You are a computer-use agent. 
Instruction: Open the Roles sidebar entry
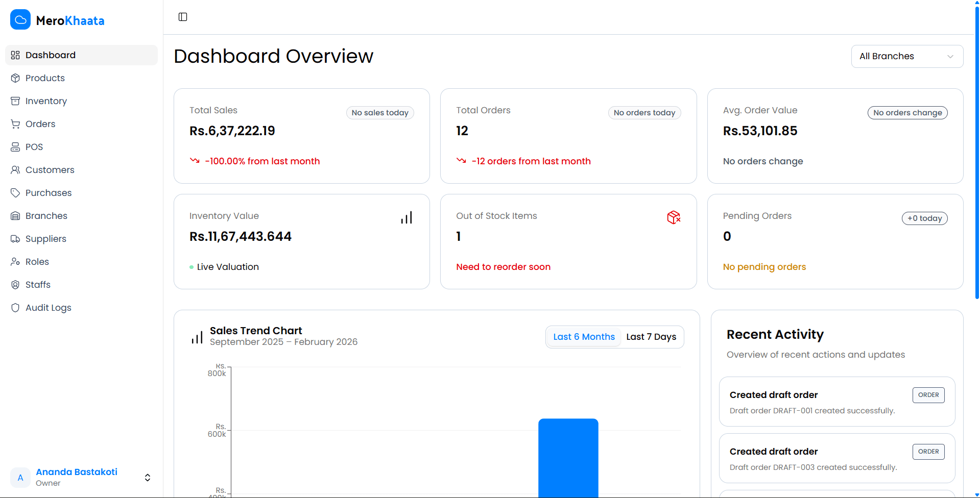37,261
